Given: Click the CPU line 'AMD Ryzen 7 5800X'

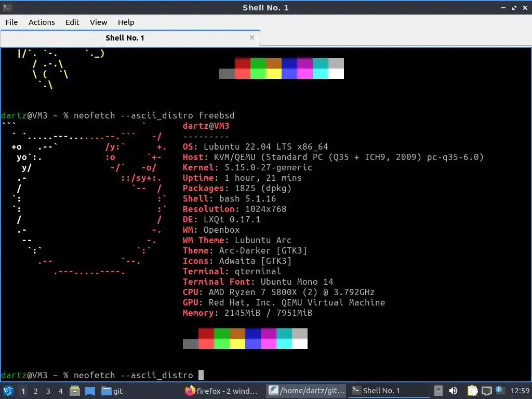Looking at the screenshot, I should coord(278,292).
